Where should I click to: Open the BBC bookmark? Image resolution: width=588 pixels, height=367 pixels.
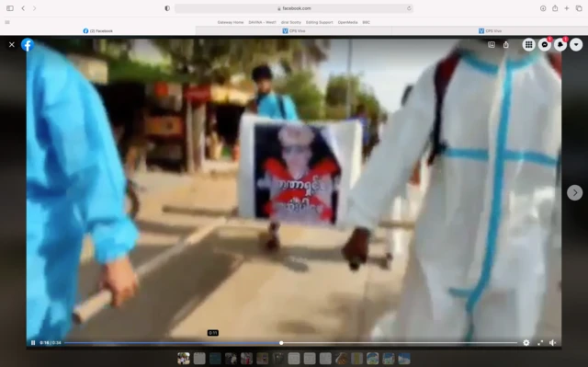[366, 22]
